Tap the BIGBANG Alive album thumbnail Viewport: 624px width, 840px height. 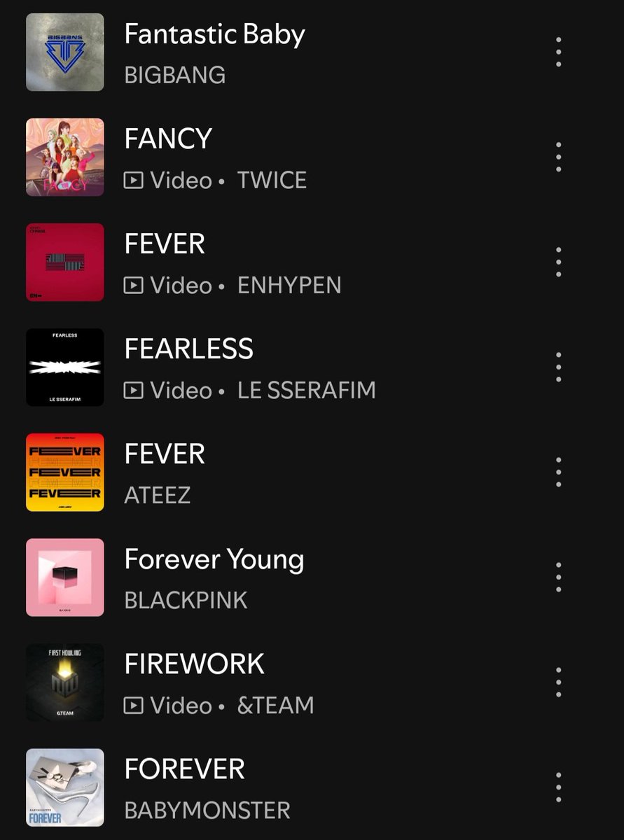coord(65,52)
